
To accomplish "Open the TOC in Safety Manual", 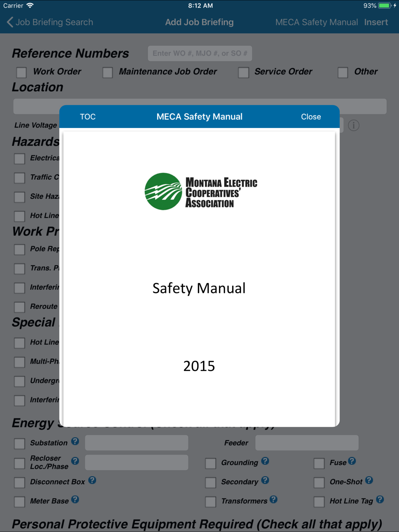I will (88, 117).
